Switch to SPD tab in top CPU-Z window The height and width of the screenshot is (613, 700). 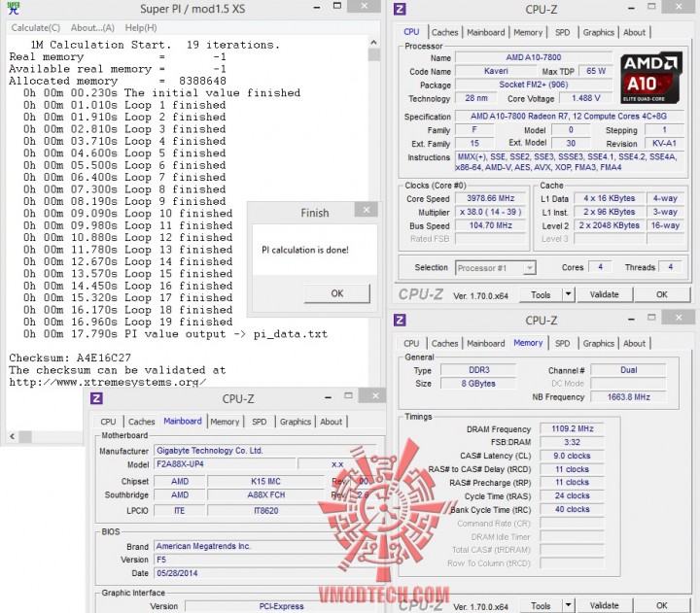[x=563, y=32]
